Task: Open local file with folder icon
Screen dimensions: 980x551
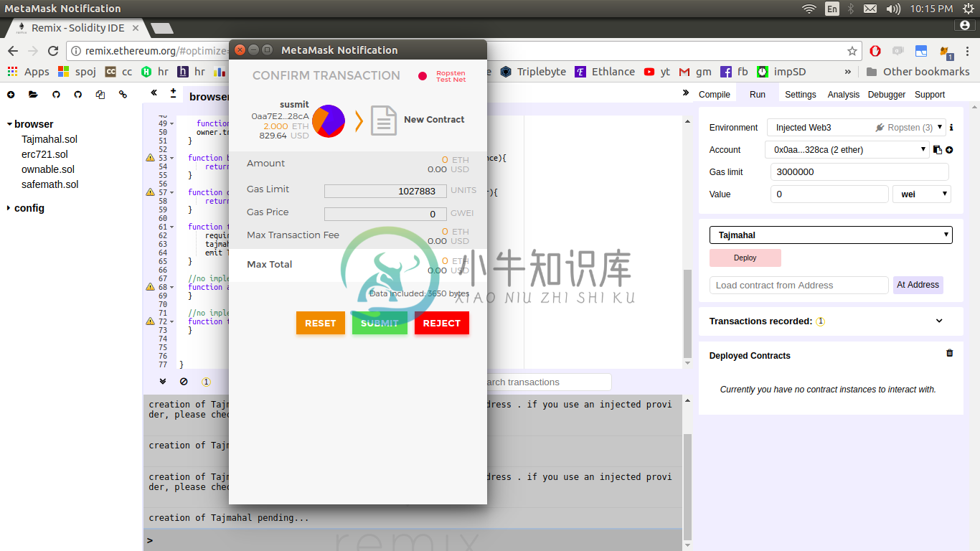Action: pos(33,95)
